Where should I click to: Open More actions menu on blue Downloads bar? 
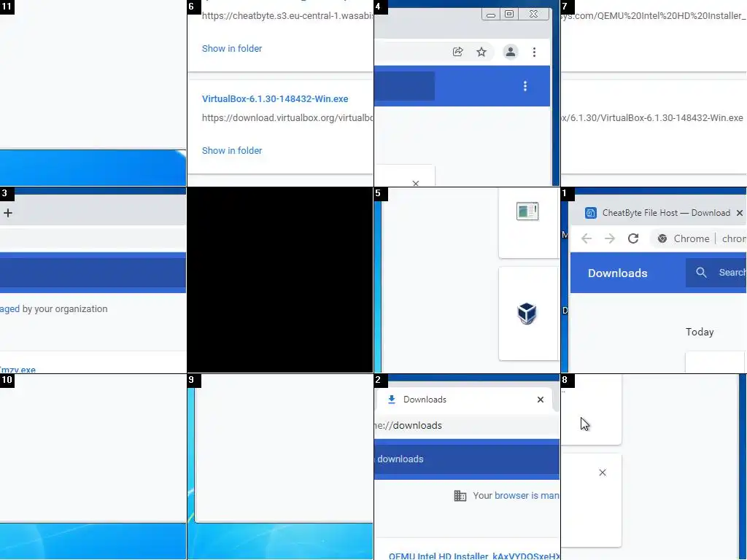pos(525,86)
